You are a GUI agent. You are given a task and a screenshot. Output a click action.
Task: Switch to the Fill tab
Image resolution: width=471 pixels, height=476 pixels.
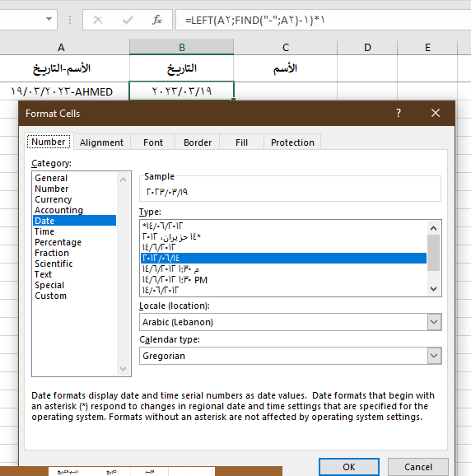(x=241, y=142)
